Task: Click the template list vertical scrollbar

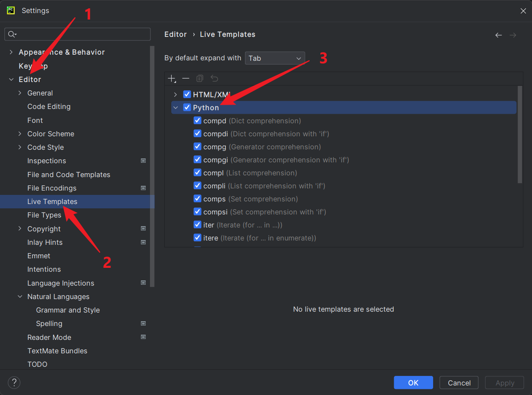Action: [x=520, y=135]
